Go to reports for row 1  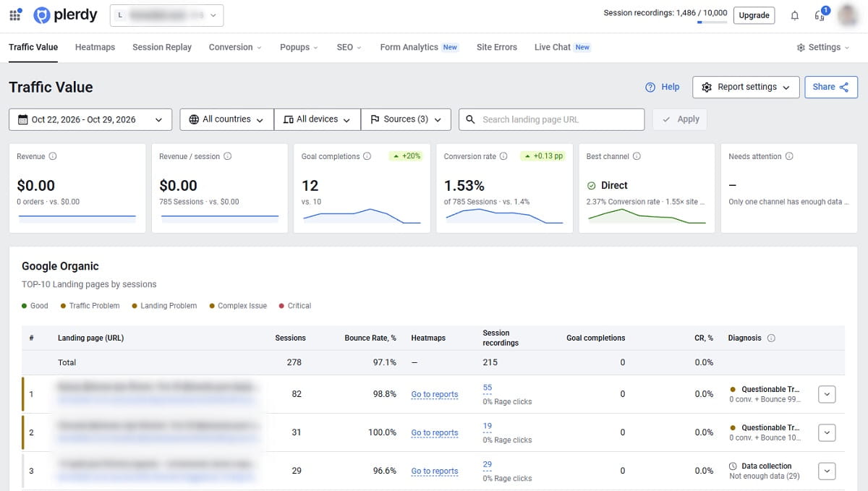click(x=435, y=395)
